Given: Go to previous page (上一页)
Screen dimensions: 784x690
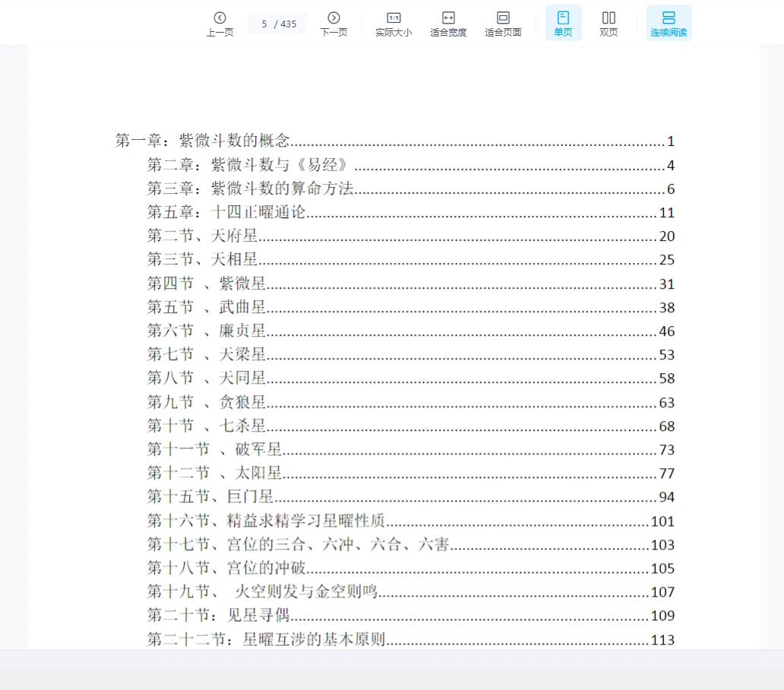Looking at the screenshot, I should 220,24.
